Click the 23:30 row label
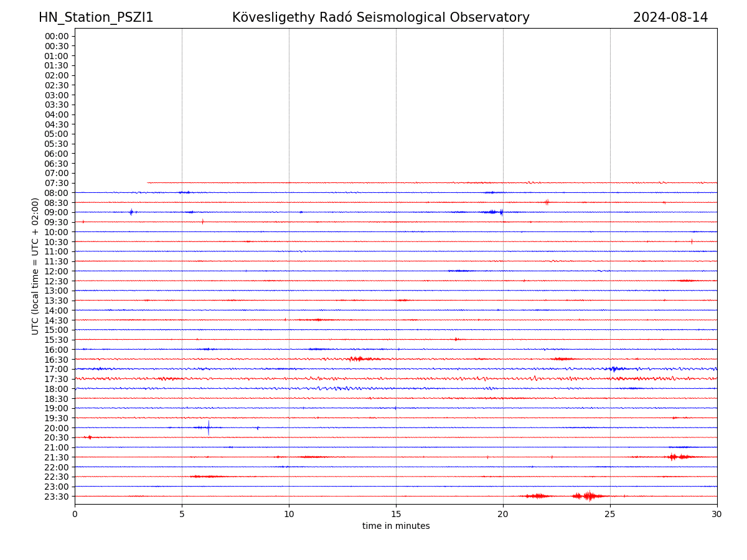 pyautogui.click(x=56, y=497)
